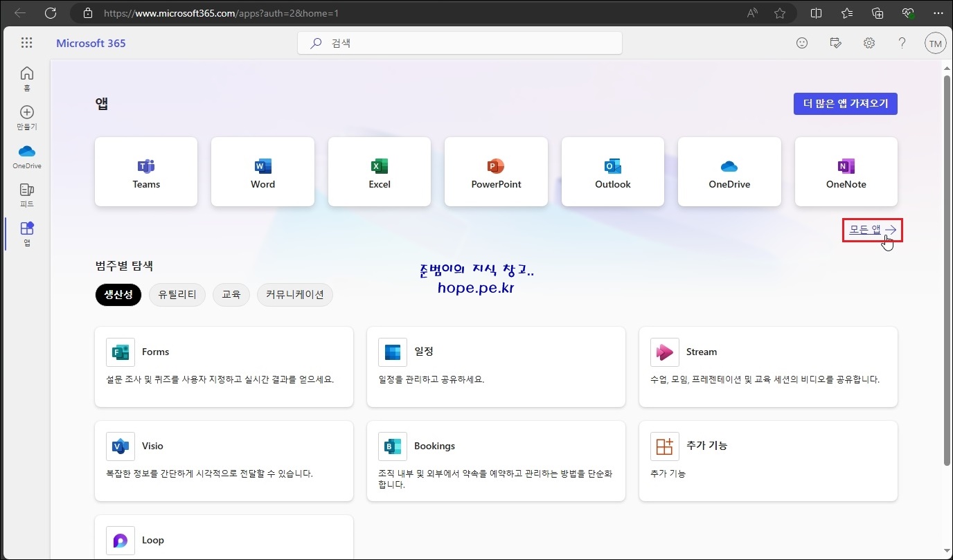Click the browser back arrow
Viewport: 953px width, 560px height.
click(x=20, y=13)
